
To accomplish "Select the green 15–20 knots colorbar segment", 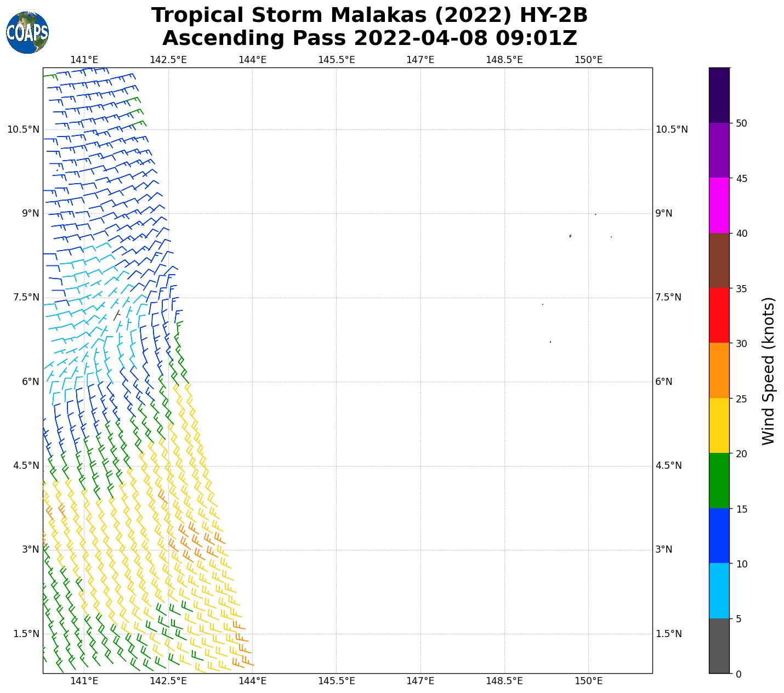I will coord(719,480).
